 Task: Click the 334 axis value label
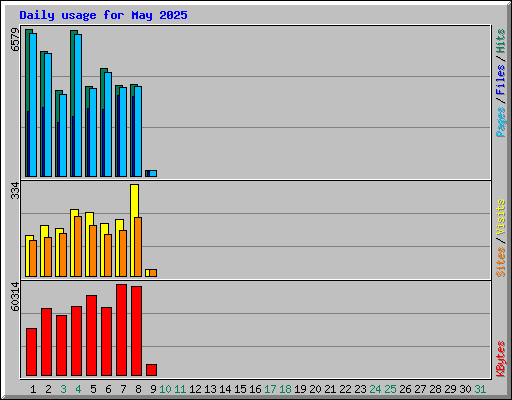(x=15, y=190)
